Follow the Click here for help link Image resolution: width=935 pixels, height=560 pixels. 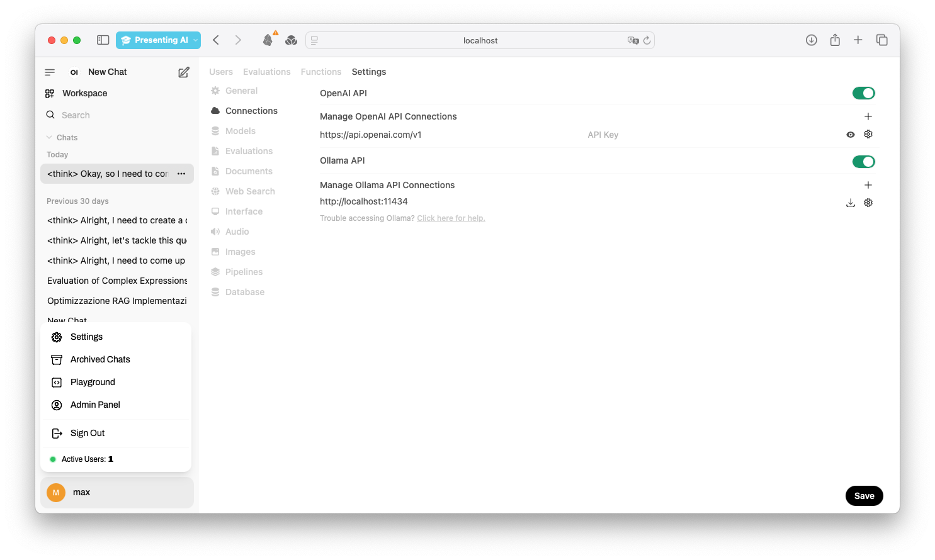(451, 218)
